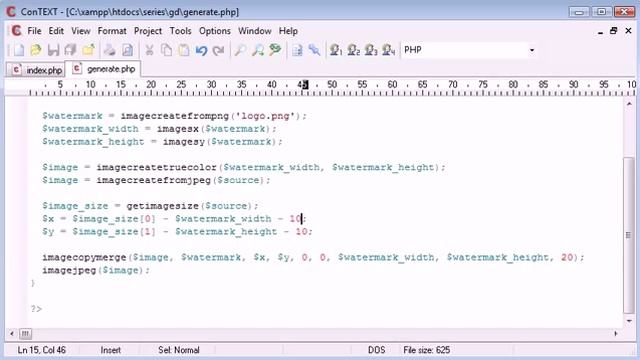Click the Open file icon
Image resolution: width=640 pixels, height=360 pixels.
(36, 50)
